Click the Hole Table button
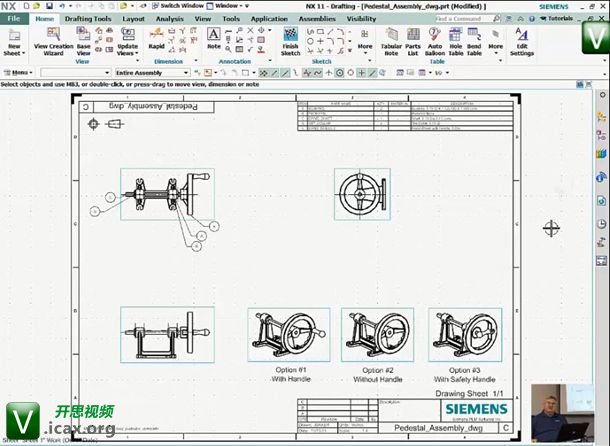 click(x=456, y=42)
